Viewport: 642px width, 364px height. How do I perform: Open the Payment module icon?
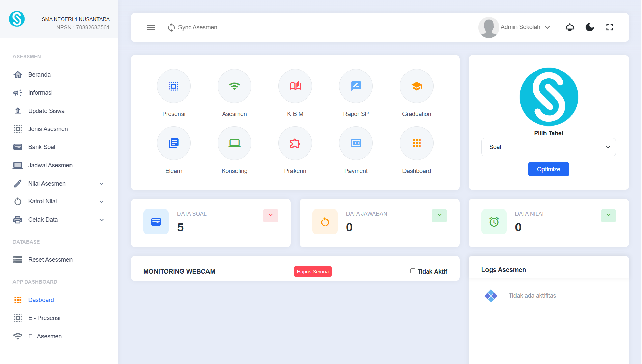356,143
